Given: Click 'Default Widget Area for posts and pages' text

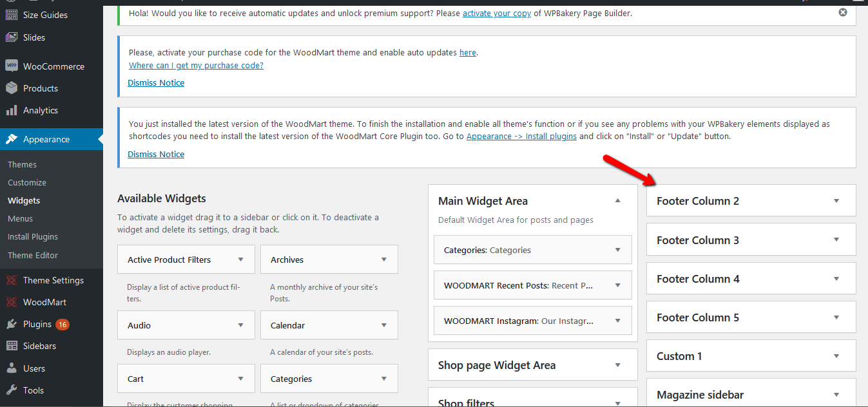Looking at the screenshot, I should tap(516, 220).
